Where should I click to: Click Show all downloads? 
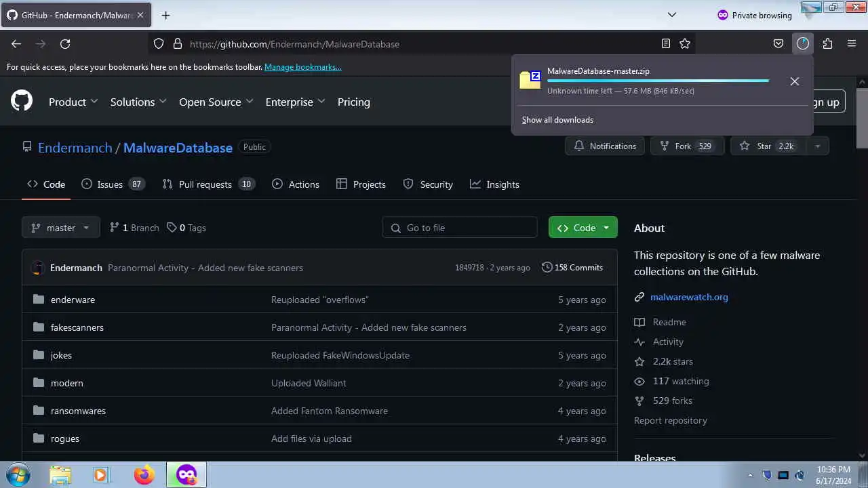[x=557, y=120]
